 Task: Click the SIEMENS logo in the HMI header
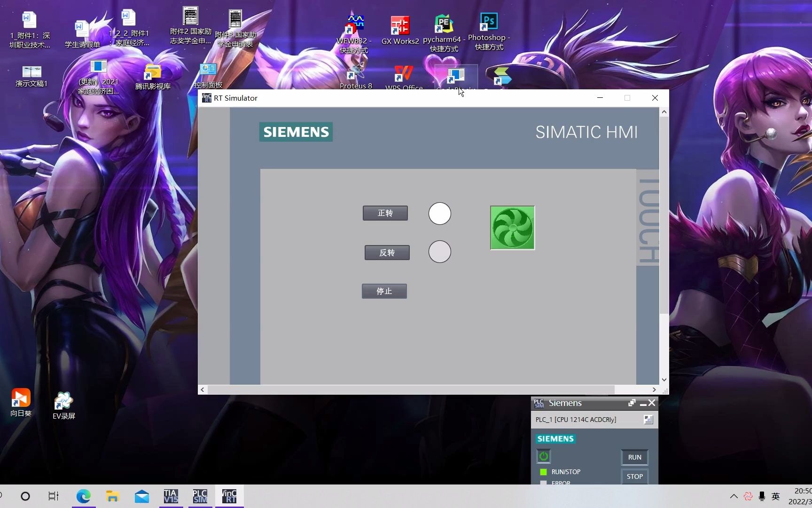[x=296, y=132]
